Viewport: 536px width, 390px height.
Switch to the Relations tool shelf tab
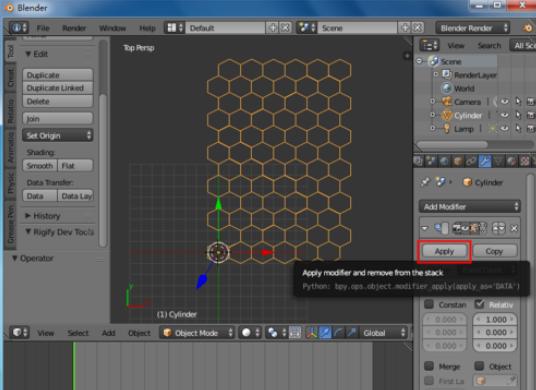[11, 111]
